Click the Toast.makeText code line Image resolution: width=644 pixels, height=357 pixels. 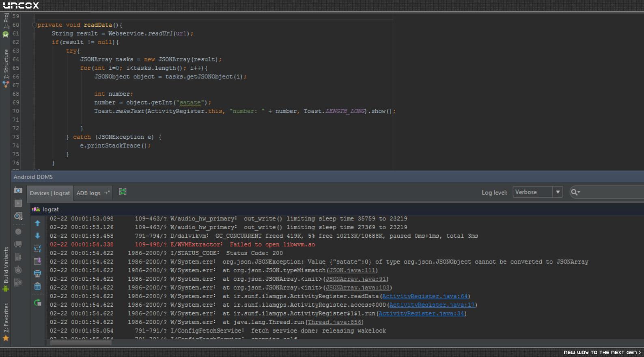coord(245,111)
